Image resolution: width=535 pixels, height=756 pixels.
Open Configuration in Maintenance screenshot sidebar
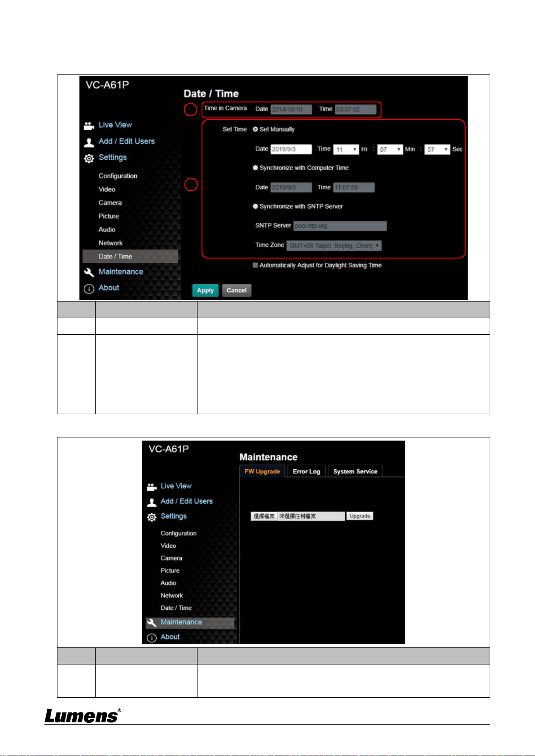[x=179, y=533]
